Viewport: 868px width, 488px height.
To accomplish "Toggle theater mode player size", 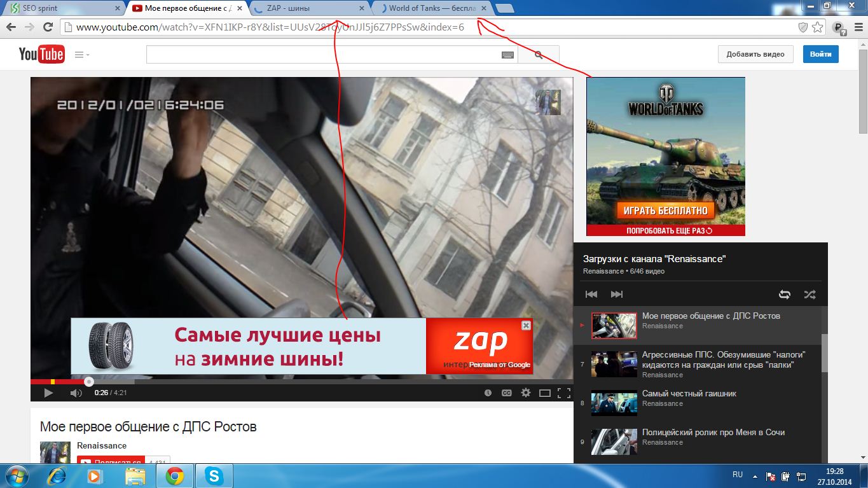I will tap(544, 393).
